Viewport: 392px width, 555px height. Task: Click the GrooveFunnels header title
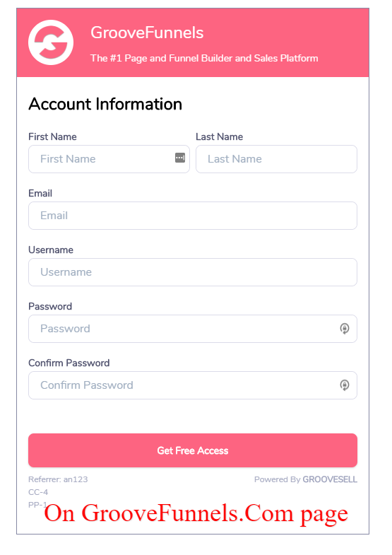tap(147, 33)
